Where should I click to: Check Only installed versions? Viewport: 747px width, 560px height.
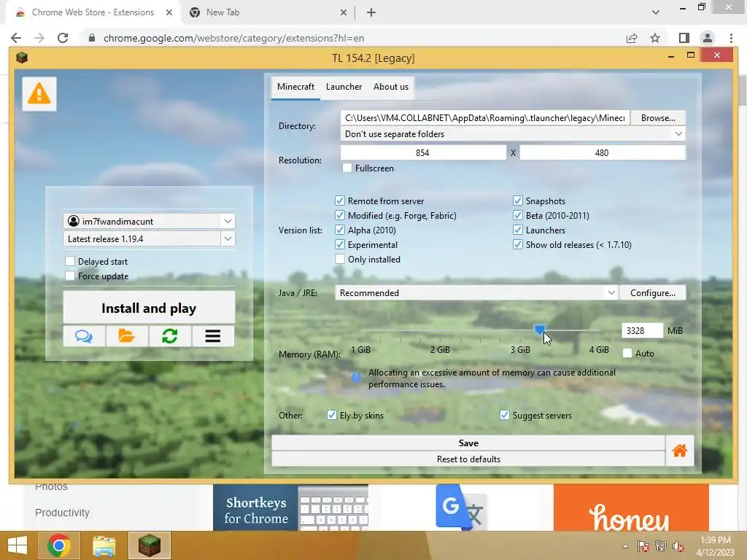[x=340, y=260]
